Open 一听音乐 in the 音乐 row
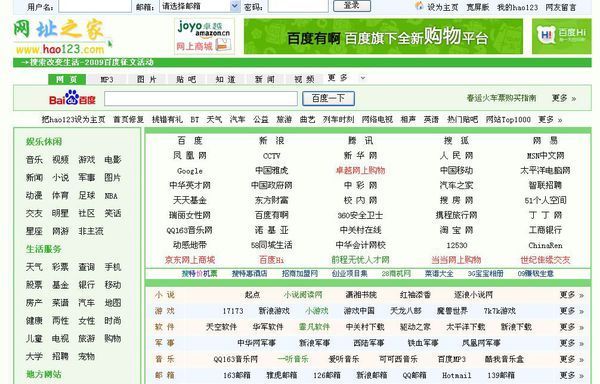This screenshot has height=384, width=600. point(293,360)
